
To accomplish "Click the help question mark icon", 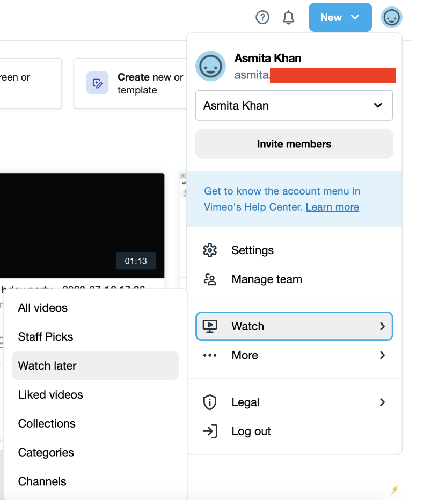I will (x=262, y=18).
